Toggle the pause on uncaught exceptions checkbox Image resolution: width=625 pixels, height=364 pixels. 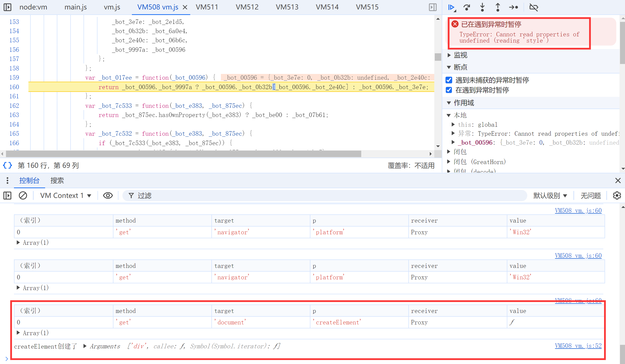point(449,80)
